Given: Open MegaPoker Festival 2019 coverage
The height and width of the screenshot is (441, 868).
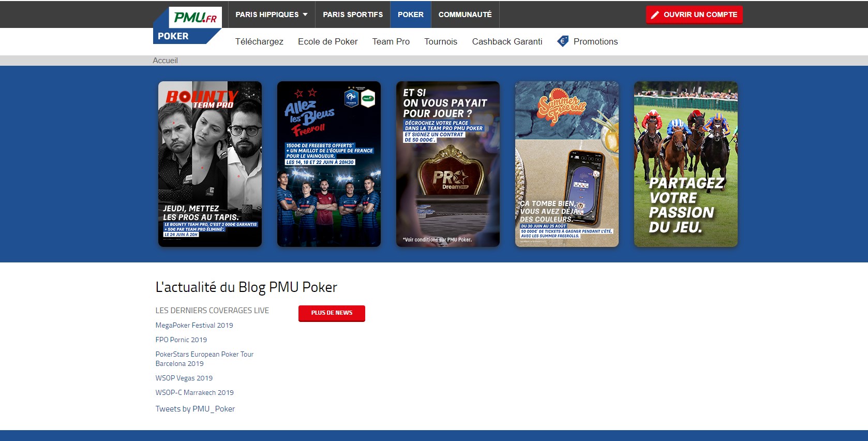Looking at the screenshot, I should 194,325.
